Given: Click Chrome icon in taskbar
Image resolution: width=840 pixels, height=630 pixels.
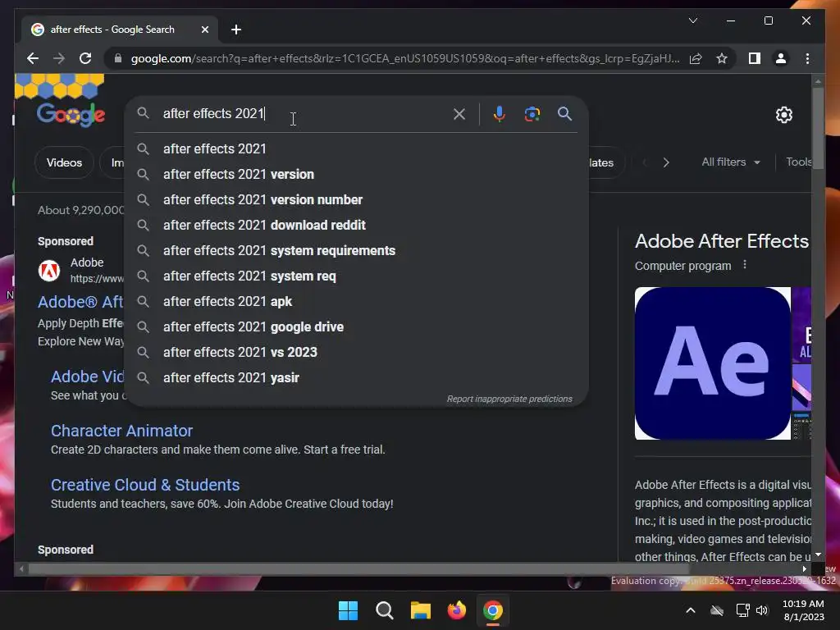Looking at the screenshot, I should [493, 610].
